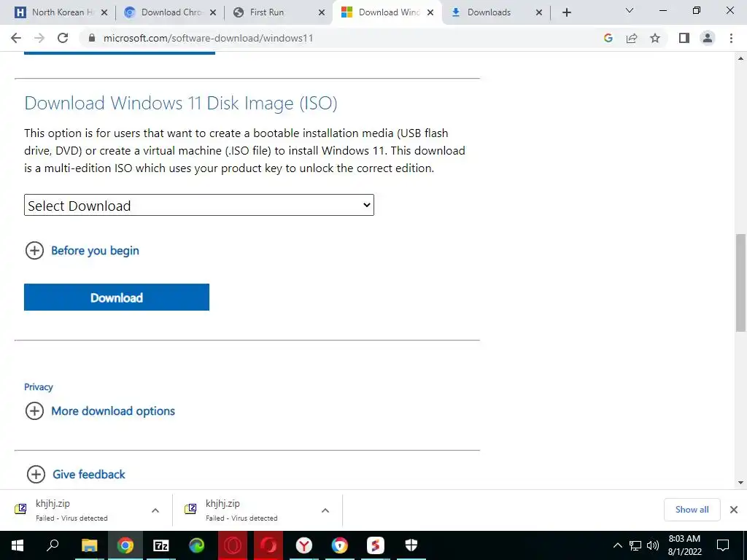Open the side panel icon
The height and width of the screenshot is (560, 747).
click(x=684, y=38)
